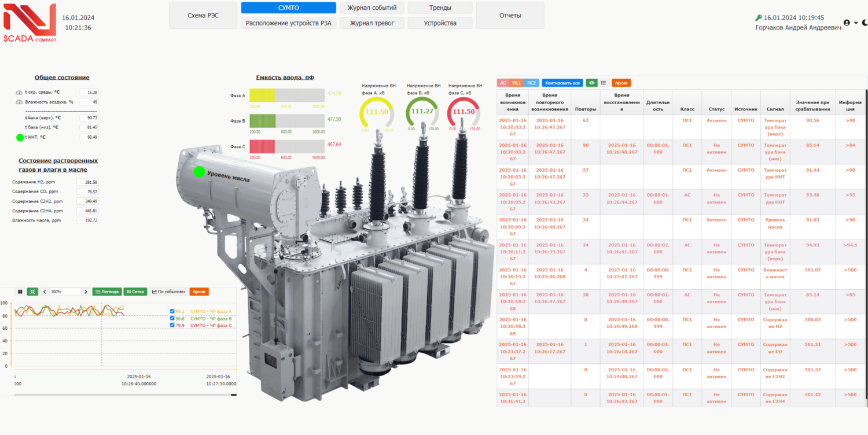868x435 pixels.
Task: Open Расположение устройств РЗА tab
Action: [x=288, y=23]
